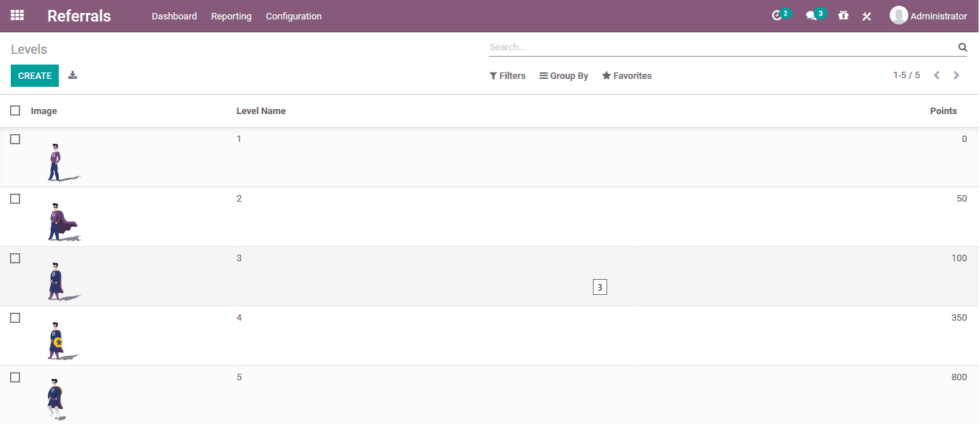
Task: Click level name "2" cell
Action: tap(239, 199)
